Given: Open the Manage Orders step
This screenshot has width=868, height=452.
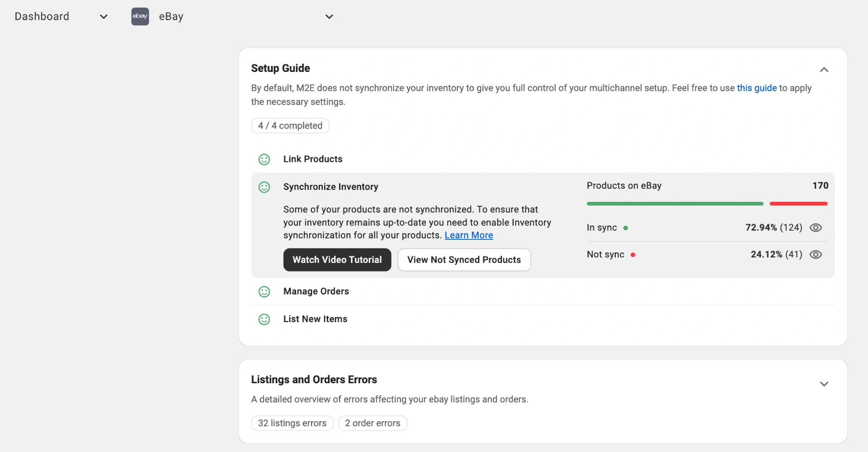Looking at the screenshot, I should click(x=316, y=291).
